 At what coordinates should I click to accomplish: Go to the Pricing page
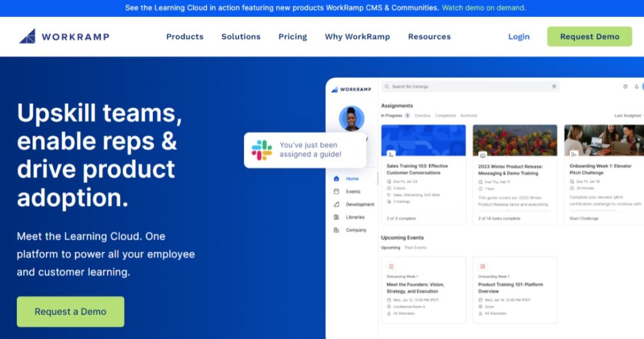pos(293,36)
